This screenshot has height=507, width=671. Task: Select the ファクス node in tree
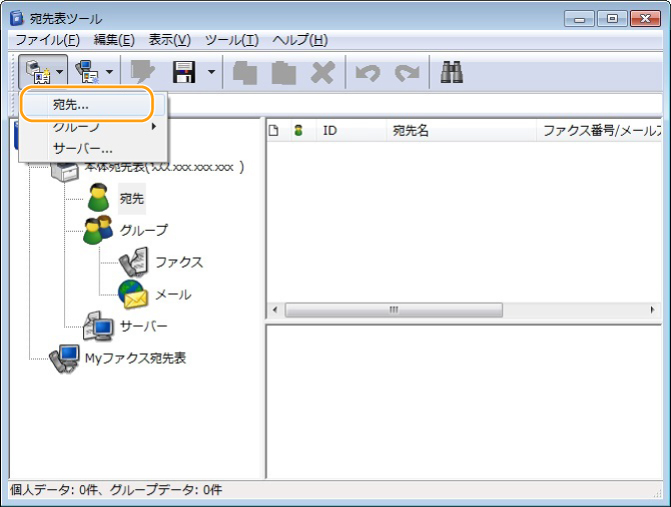[x=178, y=262]
